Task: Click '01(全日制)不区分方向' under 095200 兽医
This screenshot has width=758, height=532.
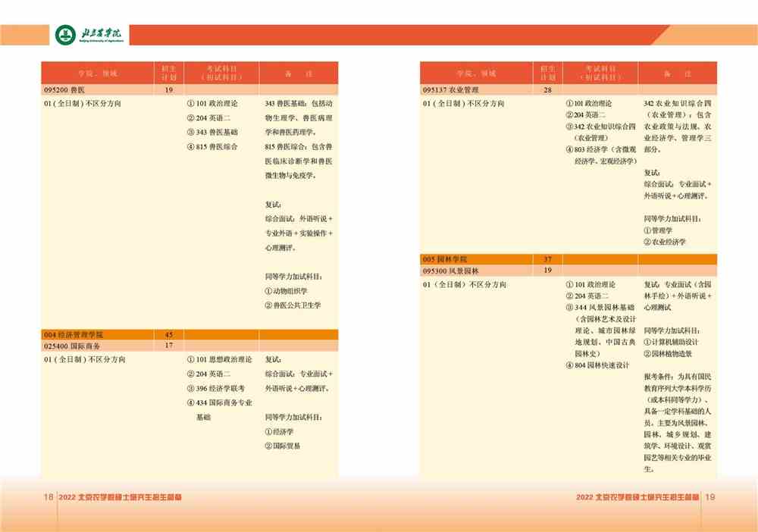Action: click(83, 103)
